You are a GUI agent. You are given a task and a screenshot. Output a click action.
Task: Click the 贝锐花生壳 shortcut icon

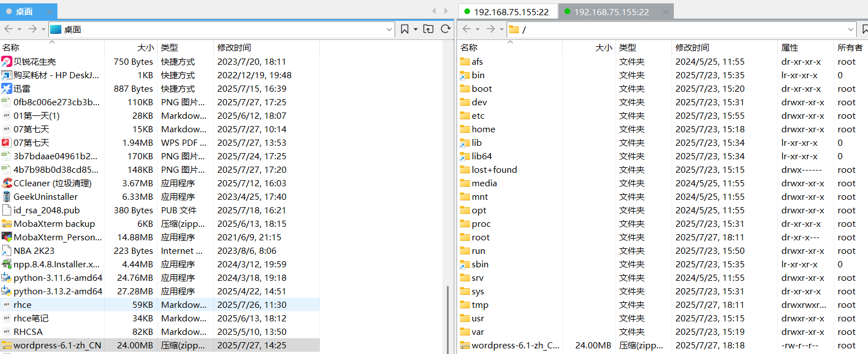click(x=7, y=61)
